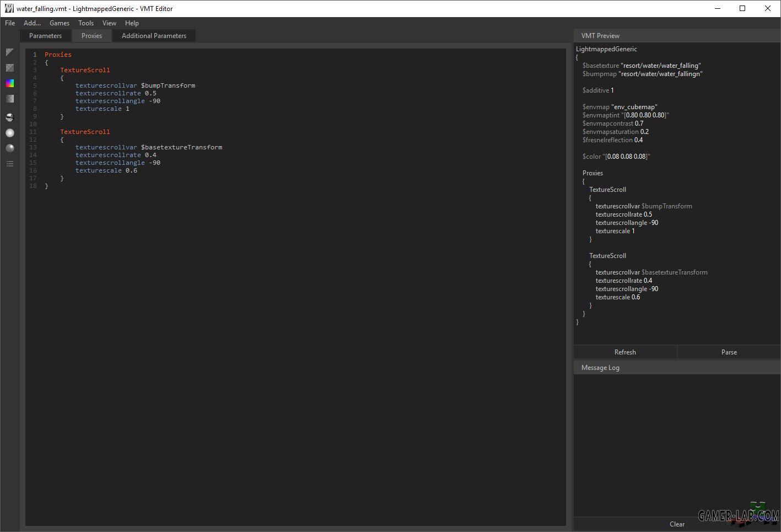Click inside the empty Message Log area
The image size is (781, 532).
click(677, 445)
